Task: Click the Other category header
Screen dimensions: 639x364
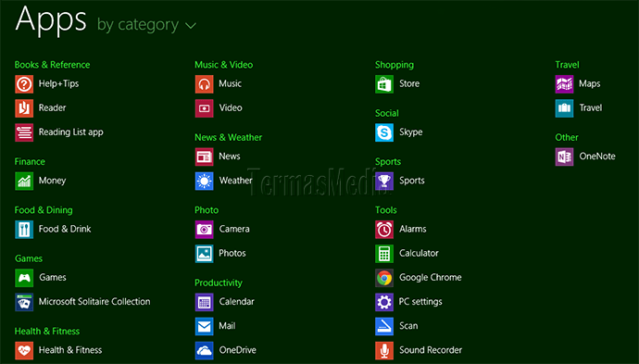Action: point(567,138)
